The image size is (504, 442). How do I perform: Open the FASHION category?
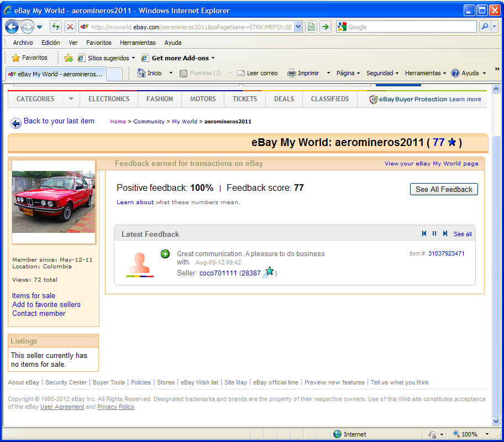pyautogui.click(x=160, y=99)
